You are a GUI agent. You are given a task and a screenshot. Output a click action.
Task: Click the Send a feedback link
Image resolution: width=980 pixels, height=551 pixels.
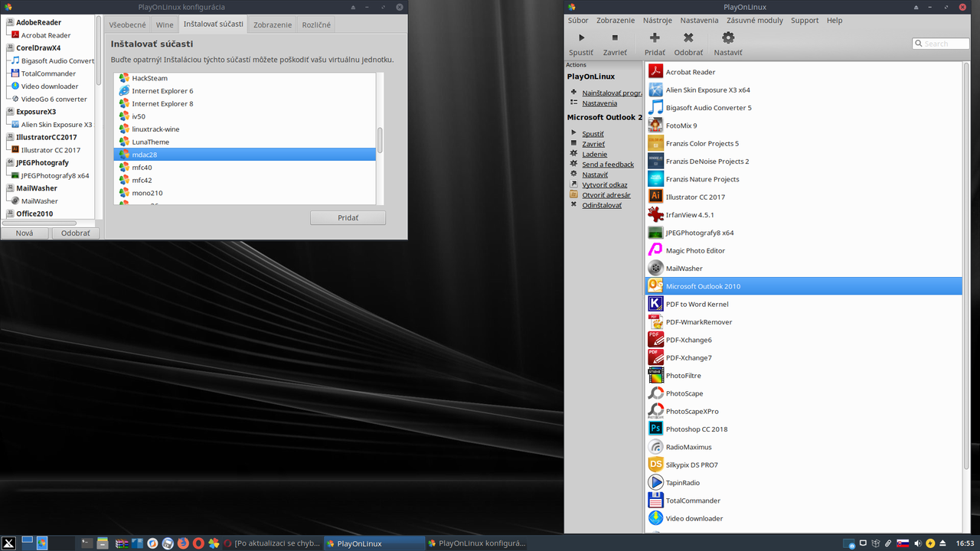608,165
